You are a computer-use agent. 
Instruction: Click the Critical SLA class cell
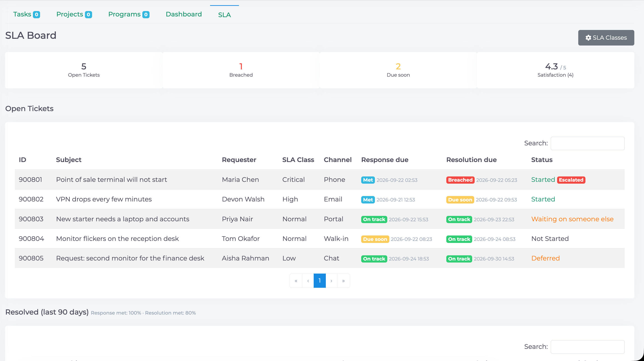[293, 180]
